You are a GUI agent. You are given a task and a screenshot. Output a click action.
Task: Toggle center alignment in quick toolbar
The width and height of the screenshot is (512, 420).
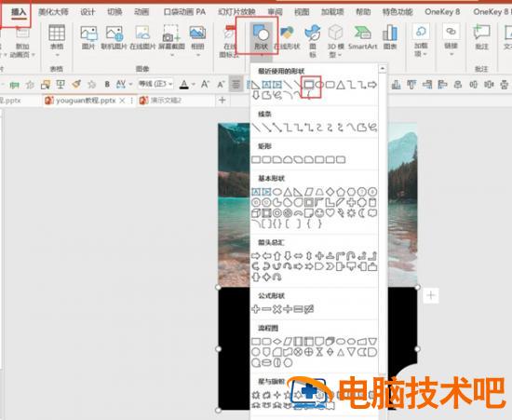click(x=236, y=85)
